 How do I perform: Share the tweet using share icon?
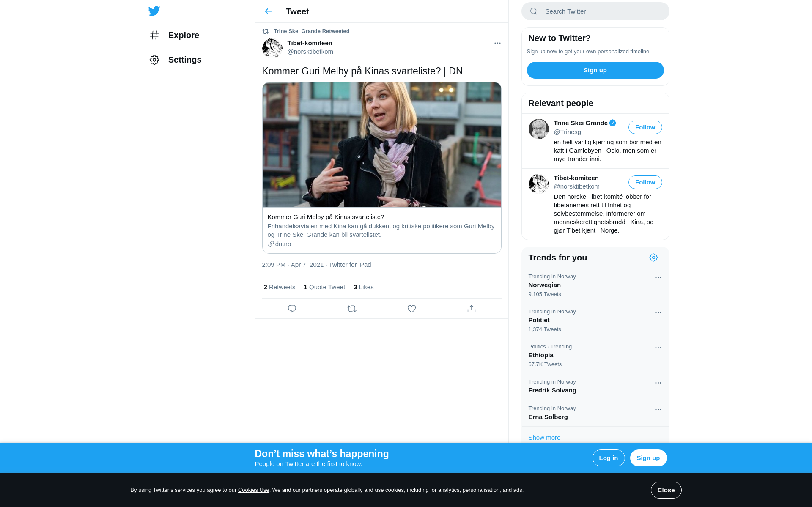coord(472,309)
